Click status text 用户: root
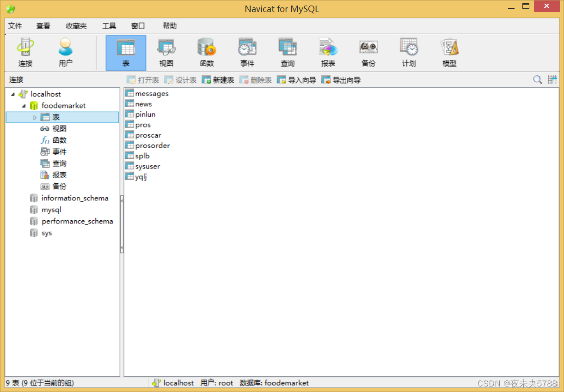 coord(217,383)
